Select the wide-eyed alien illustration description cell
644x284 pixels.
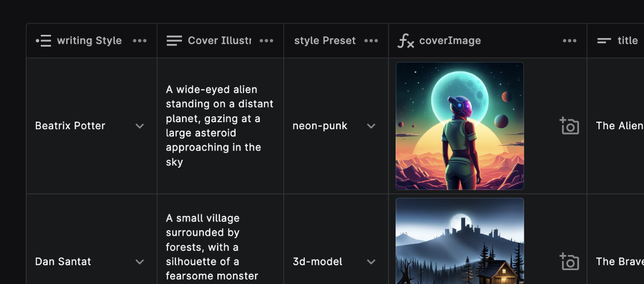pyautogui.click(x=219, y=126)
